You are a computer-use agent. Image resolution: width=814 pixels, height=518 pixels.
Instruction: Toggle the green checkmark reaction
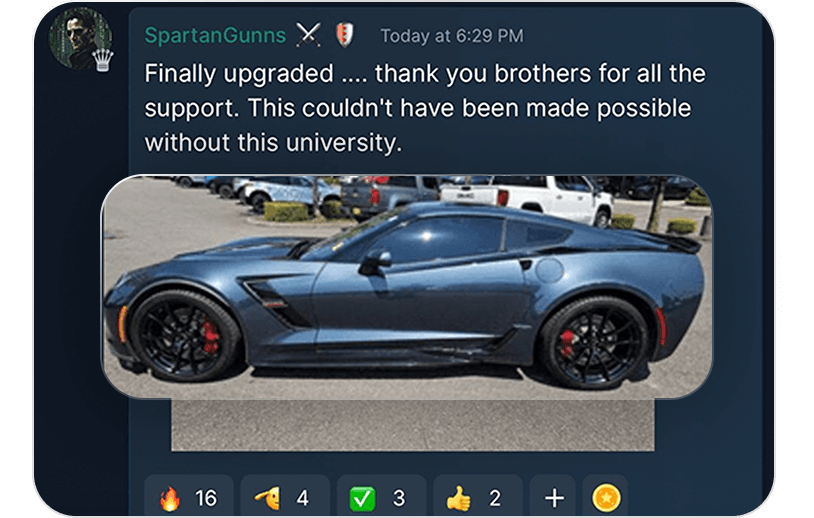click(x=382, y=496)
